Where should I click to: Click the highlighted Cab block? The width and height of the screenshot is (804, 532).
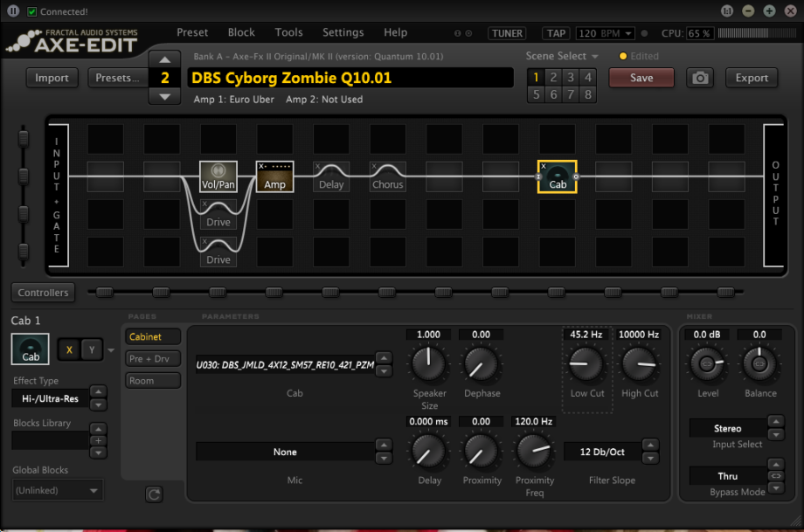(x=557, y=176)
